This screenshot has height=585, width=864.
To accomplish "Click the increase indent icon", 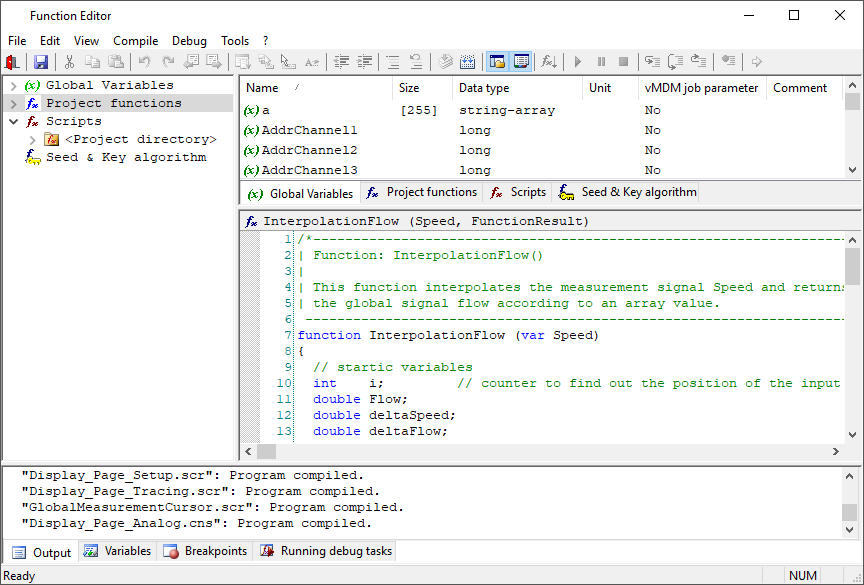I will click(x=365, y=62).
